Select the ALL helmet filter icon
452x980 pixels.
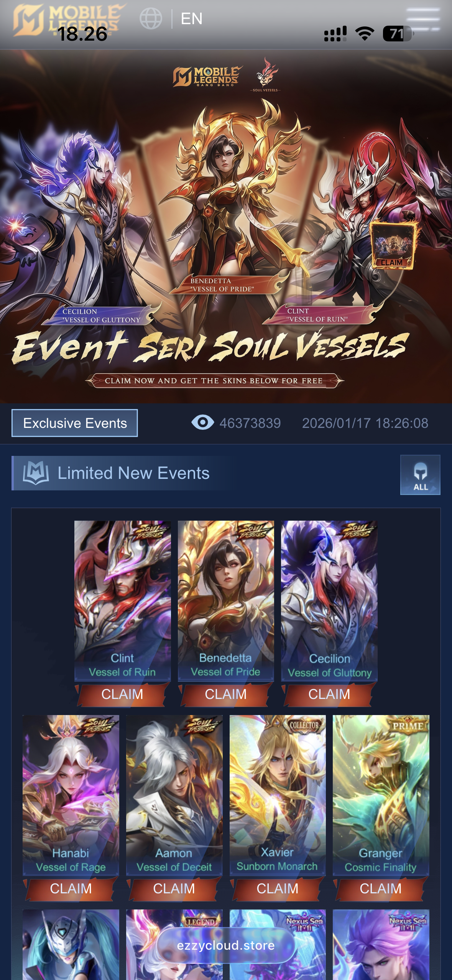(420, 475)
